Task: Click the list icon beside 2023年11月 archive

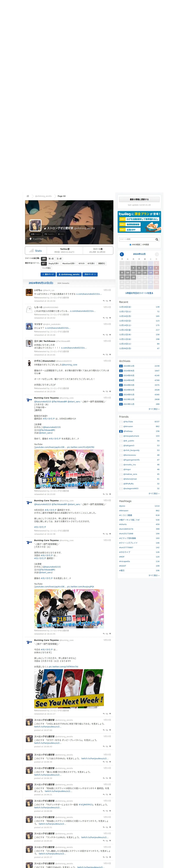Action: [121, 404]
